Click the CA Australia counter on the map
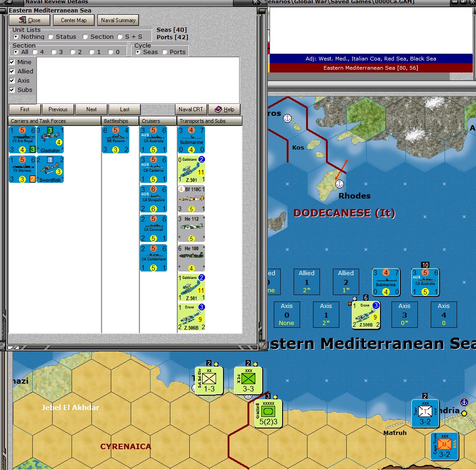The width and height of the screenshot is (476, 470). 425,282
